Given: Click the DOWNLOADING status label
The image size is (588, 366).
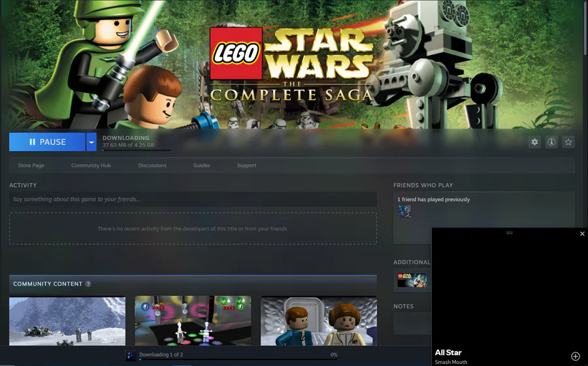Looking at the screenshot, I should [x=125, y=138].
